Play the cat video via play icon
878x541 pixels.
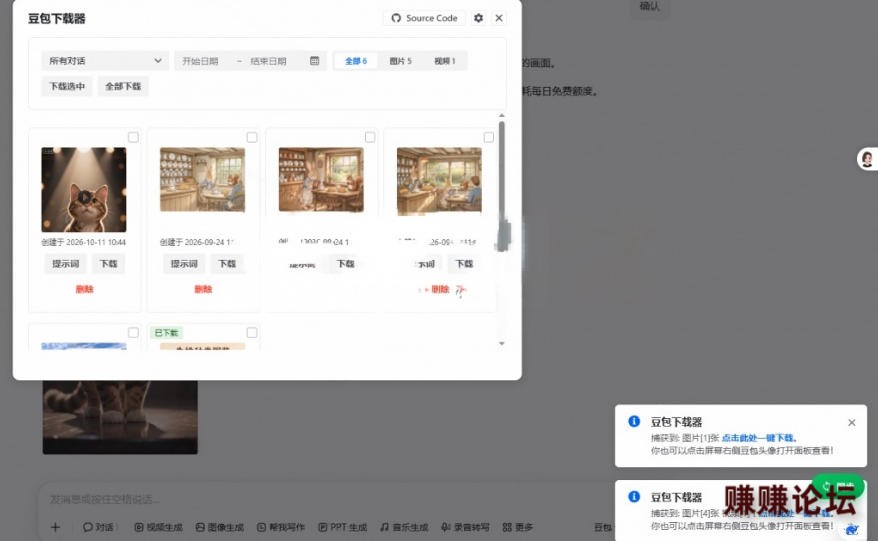tap(84, 197)
